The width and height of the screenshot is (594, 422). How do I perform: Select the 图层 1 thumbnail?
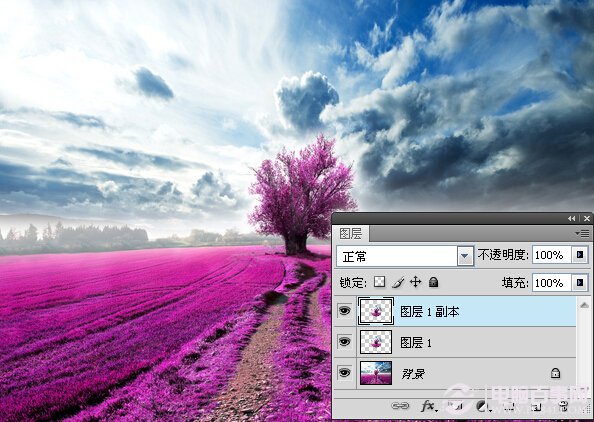376,342
